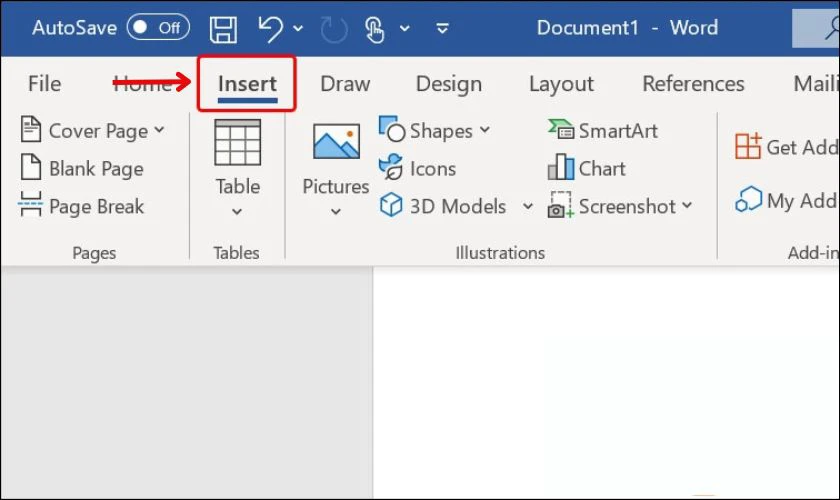This screenshot has width=840, height=500.
Task: Expand the Table dropdown chevron
Action: (237, 212)
